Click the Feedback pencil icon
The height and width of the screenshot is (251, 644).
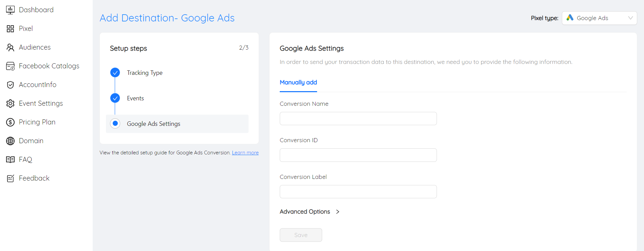(11, 178)
